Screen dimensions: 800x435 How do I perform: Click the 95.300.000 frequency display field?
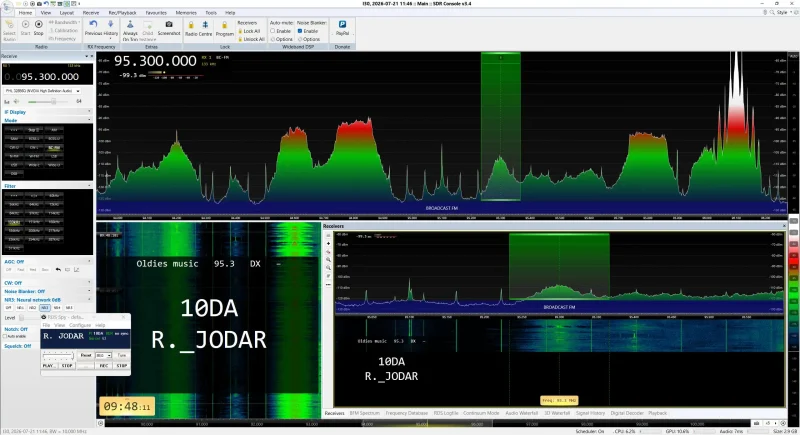coord(47,76)
